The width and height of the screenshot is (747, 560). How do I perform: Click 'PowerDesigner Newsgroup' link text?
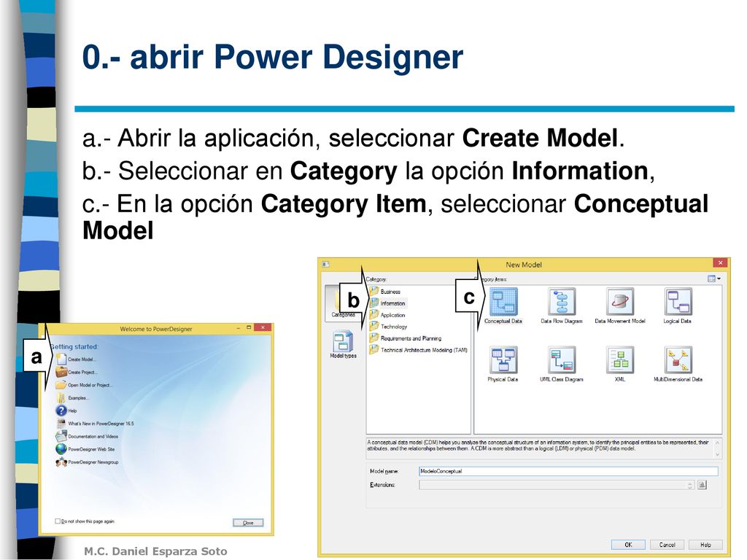click(93, 462)
